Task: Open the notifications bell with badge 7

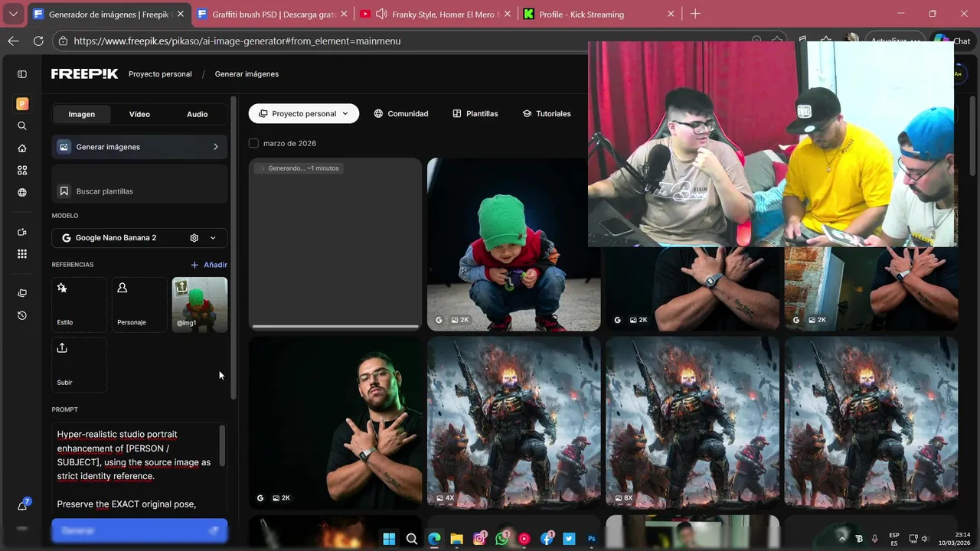Action: click(23, 505)
